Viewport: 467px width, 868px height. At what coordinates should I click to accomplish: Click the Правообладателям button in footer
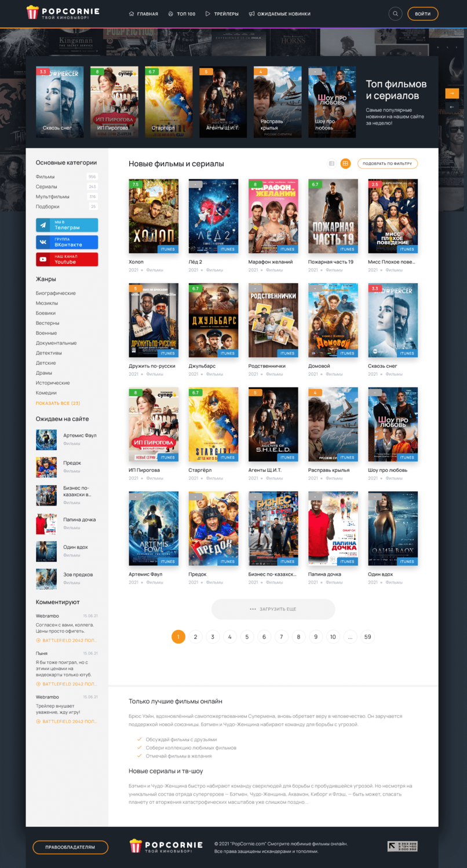(70, 847)
